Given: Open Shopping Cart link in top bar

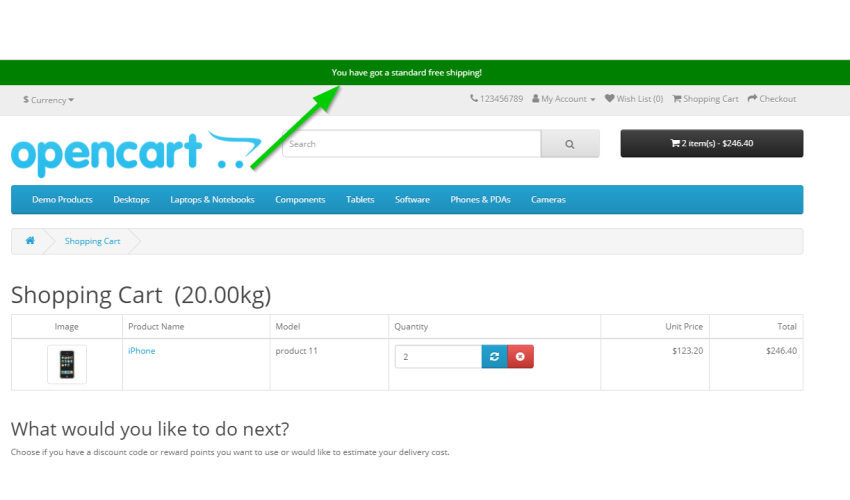Looking at the screenshot, I should pyautogui.click(x=705, y=99).
